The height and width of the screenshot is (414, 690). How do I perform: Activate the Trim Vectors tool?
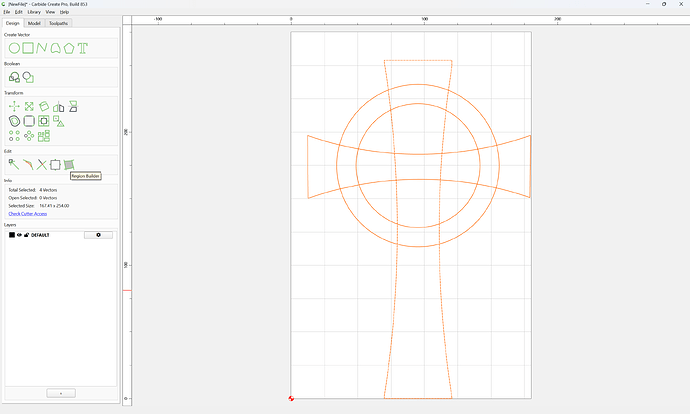pos(41,165)
